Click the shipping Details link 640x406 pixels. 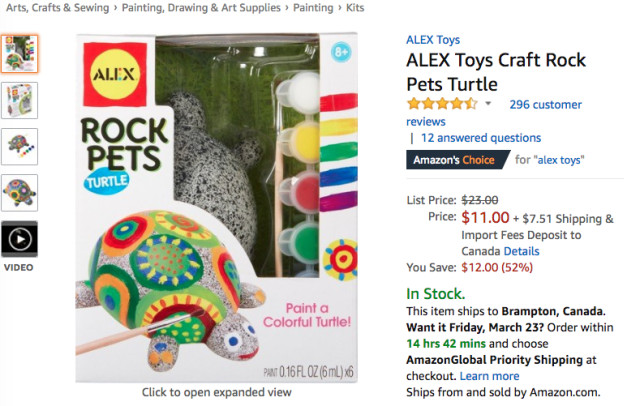coord(521,251)
